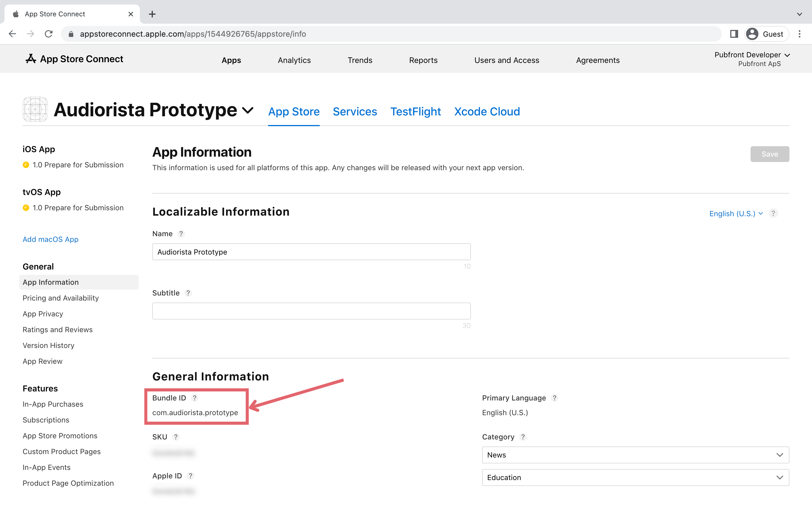Switch to the App Store tab
The width and height of the screenshot is (812, 508).
294,111
